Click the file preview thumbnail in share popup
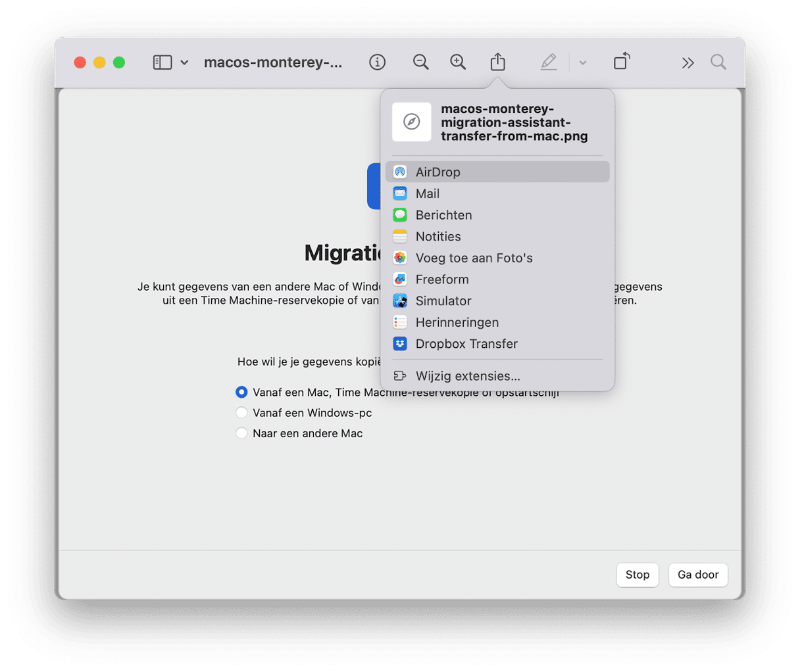 click(x=412, y=122)
